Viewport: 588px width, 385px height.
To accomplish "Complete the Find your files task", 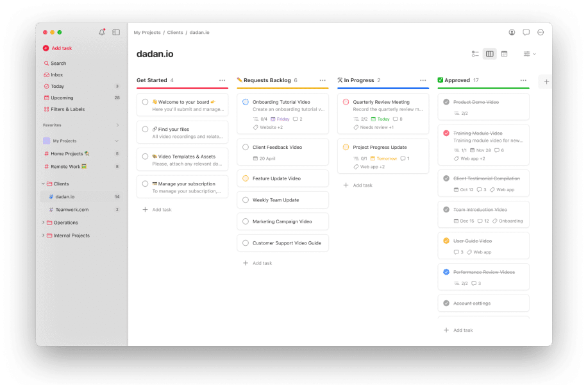I will pyautogui.click(x=145, y=130).
